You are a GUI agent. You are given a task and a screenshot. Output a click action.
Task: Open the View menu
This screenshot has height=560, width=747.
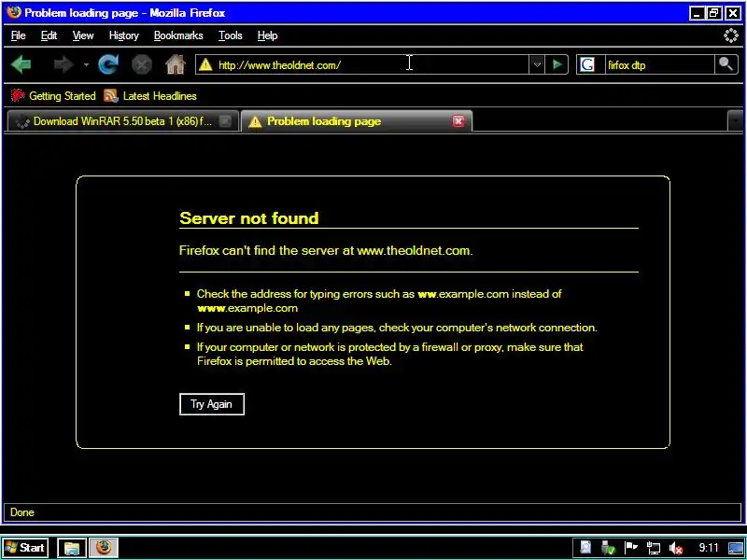point(83,35)
